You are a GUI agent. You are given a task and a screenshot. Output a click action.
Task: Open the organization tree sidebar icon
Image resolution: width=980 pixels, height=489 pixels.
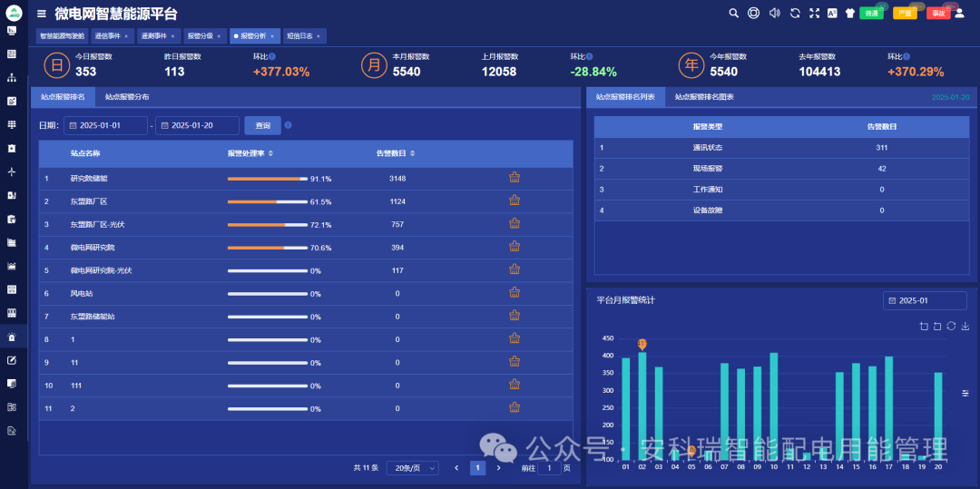(x=12, y=77)
